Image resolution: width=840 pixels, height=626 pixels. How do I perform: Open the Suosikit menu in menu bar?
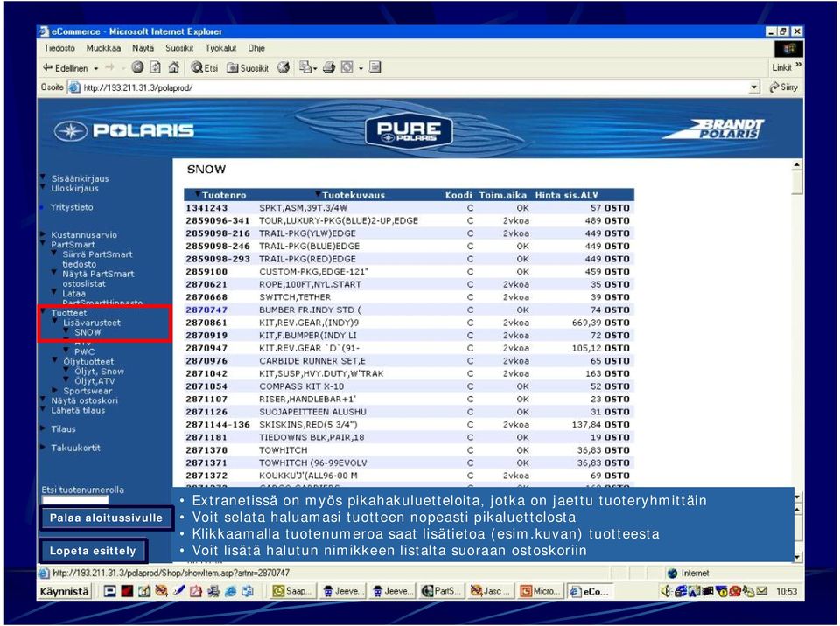pyautogui.click(x=179, y=48)
